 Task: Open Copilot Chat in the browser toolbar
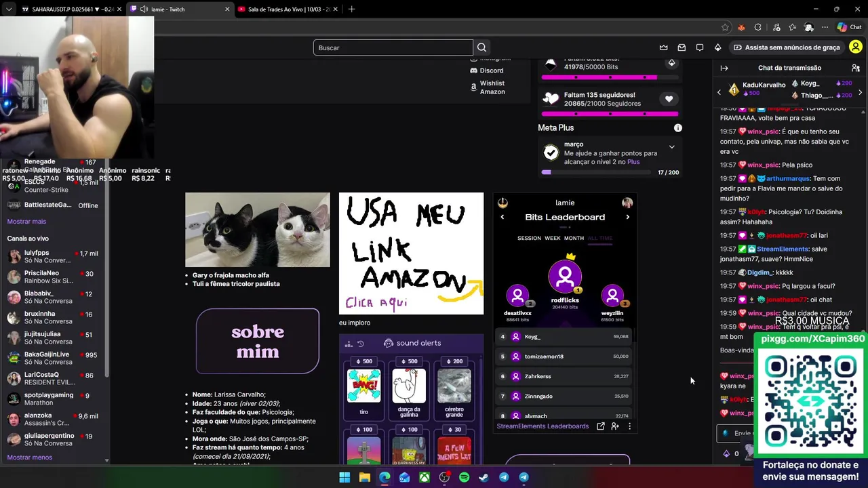pos(849,27)
